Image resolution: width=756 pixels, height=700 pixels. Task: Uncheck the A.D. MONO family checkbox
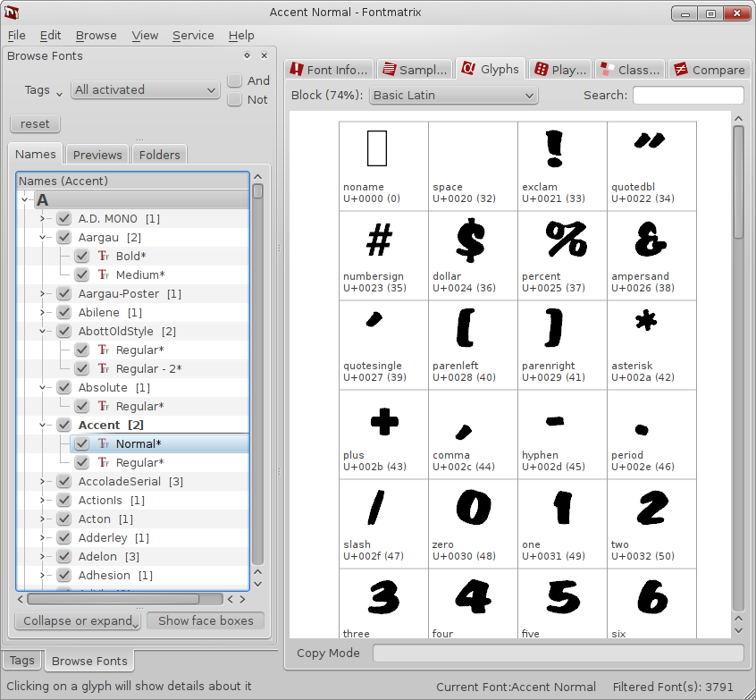click(x=64, y=218)
